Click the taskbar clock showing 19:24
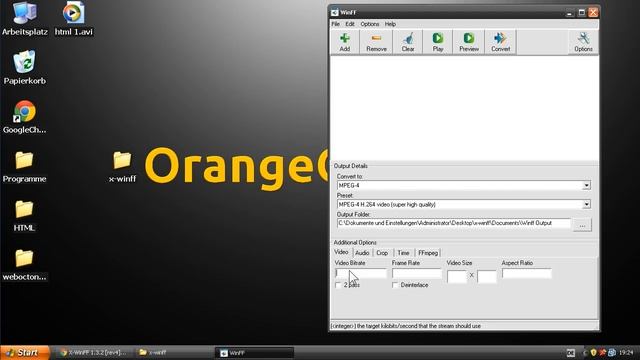Image resolution: width=640 pixels, height=360 pixels. 626,352
